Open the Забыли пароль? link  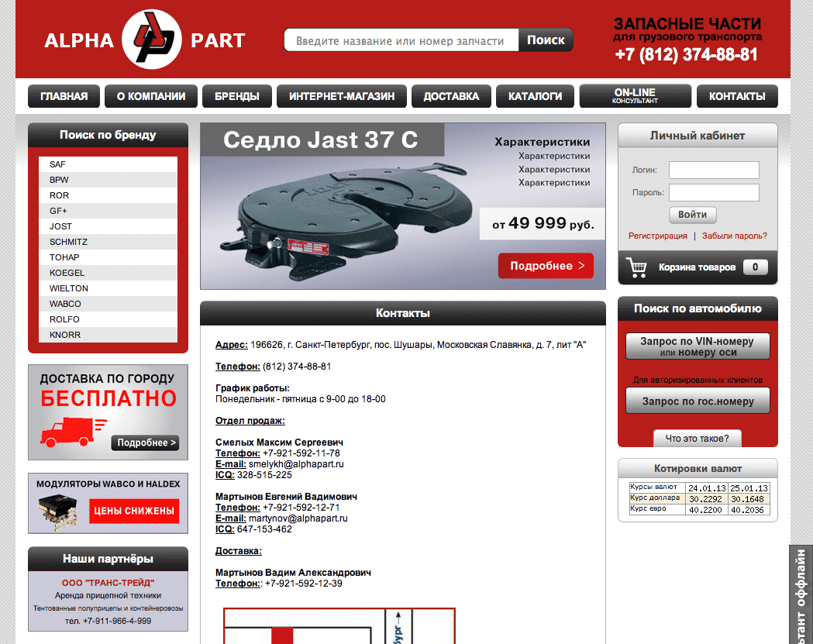(734, 236)
